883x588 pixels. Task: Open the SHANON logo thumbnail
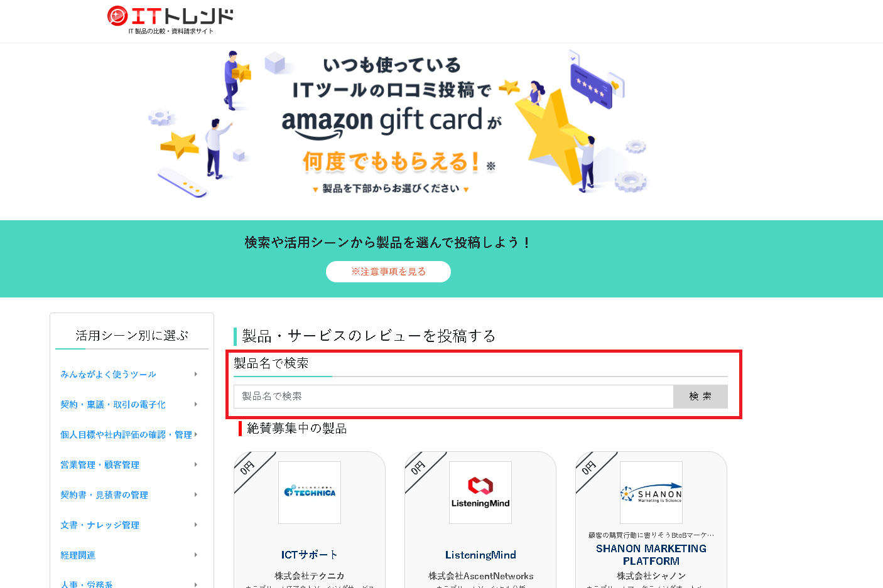point(651,493)
